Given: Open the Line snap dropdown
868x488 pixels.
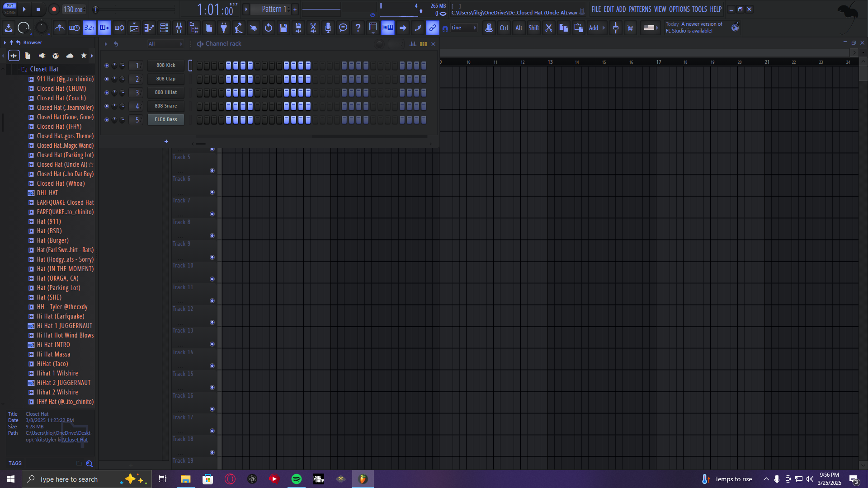Looking at the screenshot, I should pyautogui.click(x=464, y=28).
